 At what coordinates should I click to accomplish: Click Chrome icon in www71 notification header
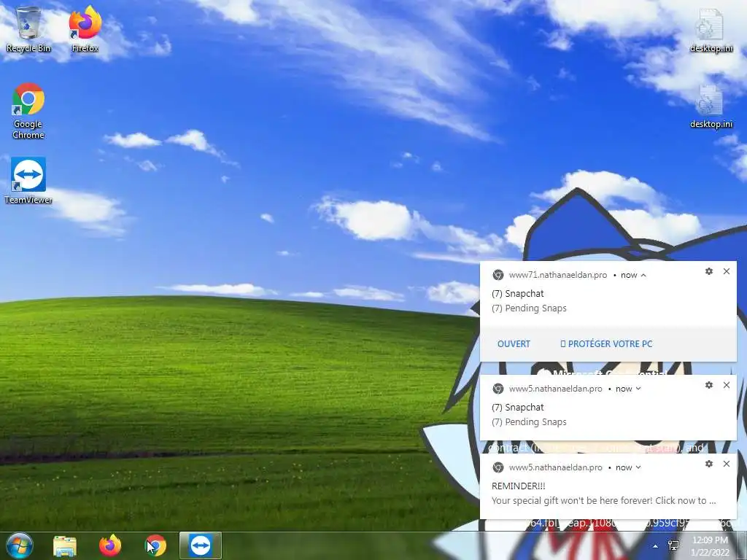click(498, 275)
